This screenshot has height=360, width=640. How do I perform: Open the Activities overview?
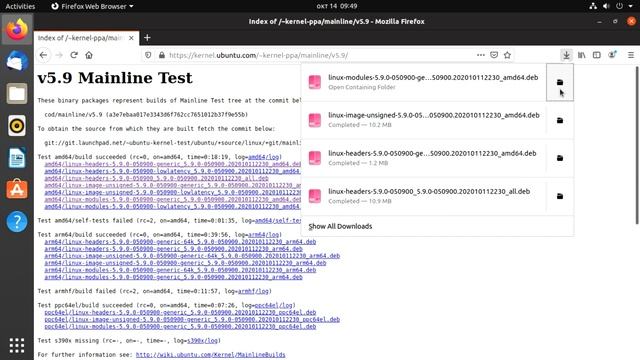pos(20,6)
